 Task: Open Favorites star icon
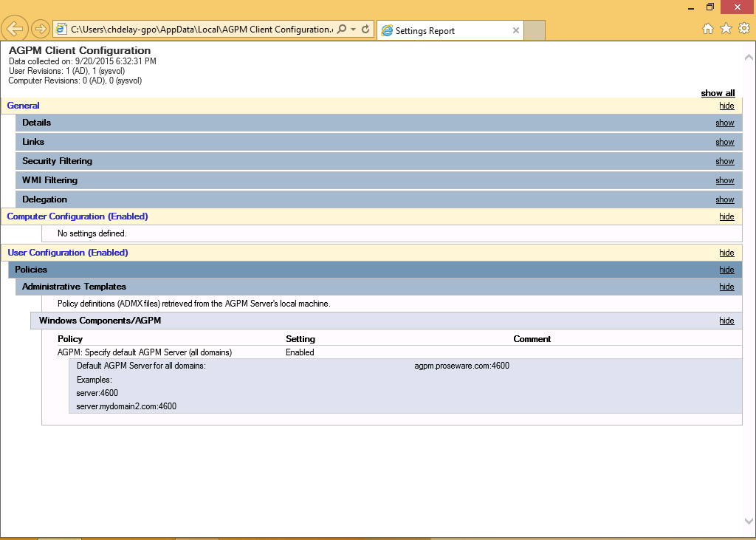tap(726, 29)
